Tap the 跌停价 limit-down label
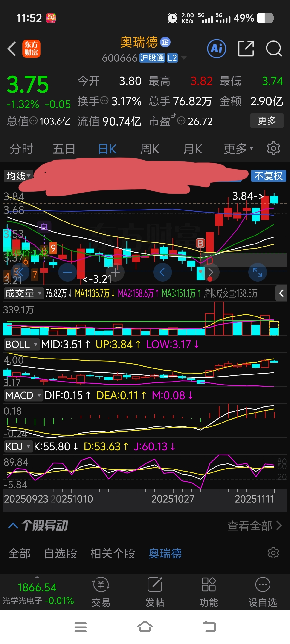The height and width of the screenshot is (644, 290). coord(27,253)
